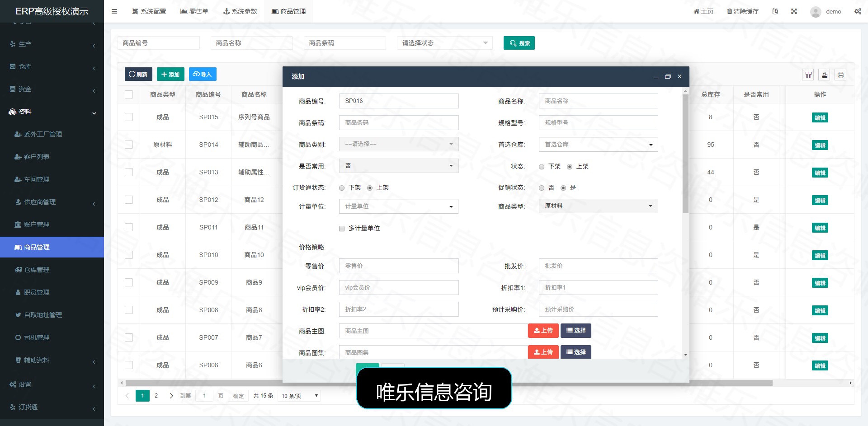Open 委外工厂管理 in the sidebar
Screen dimensions: 868x426
pyautogui.click(x=43, y=134)
